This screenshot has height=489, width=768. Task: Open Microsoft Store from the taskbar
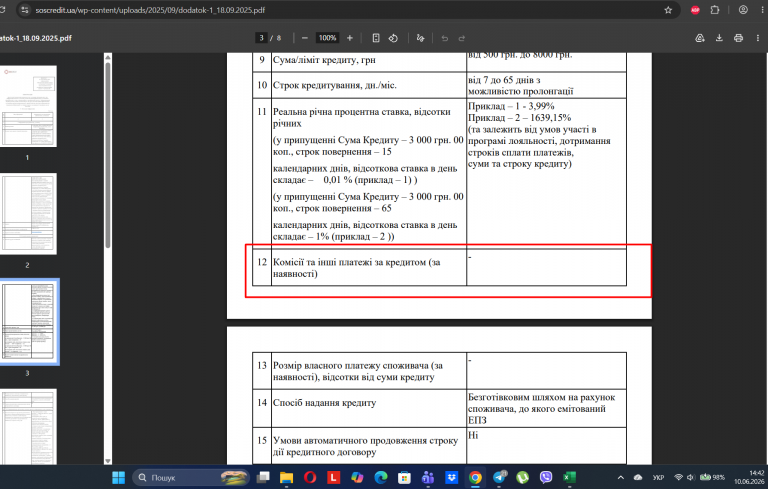tap(404, 477)
